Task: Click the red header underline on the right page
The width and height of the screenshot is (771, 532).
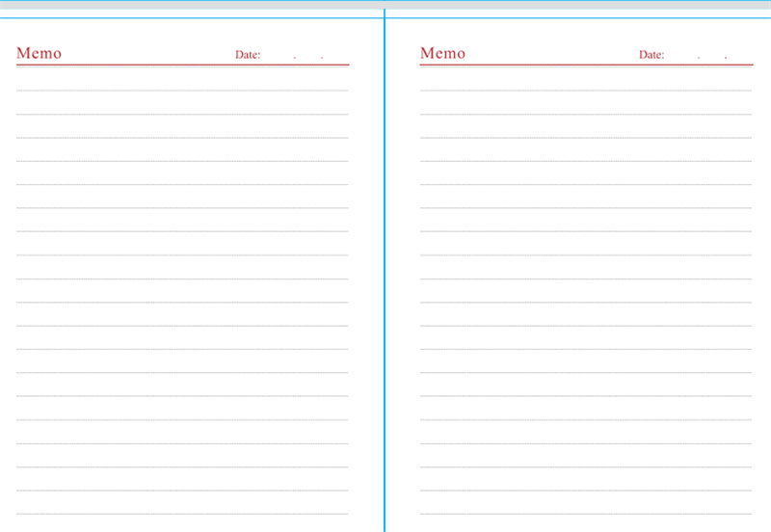Action: coord(586,66)
